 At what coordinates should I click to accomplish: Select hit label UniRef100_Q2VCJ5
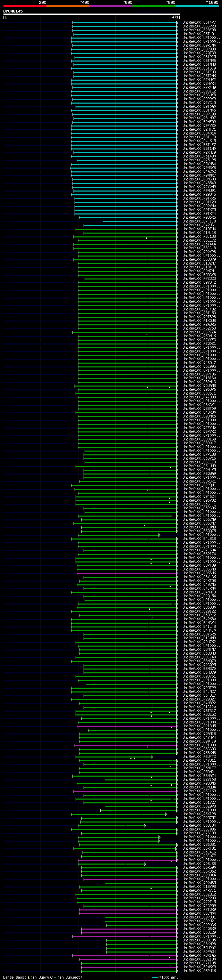[199, 103]
